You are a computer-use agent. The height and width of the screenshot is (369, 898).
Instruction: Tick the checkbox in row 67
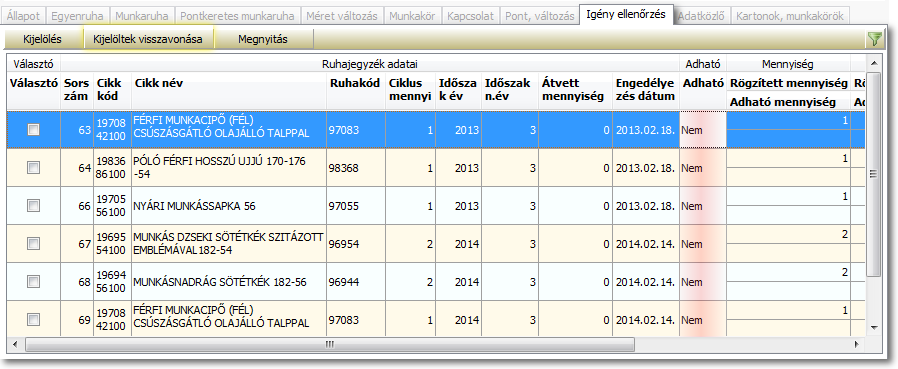(x=34, y=244)
